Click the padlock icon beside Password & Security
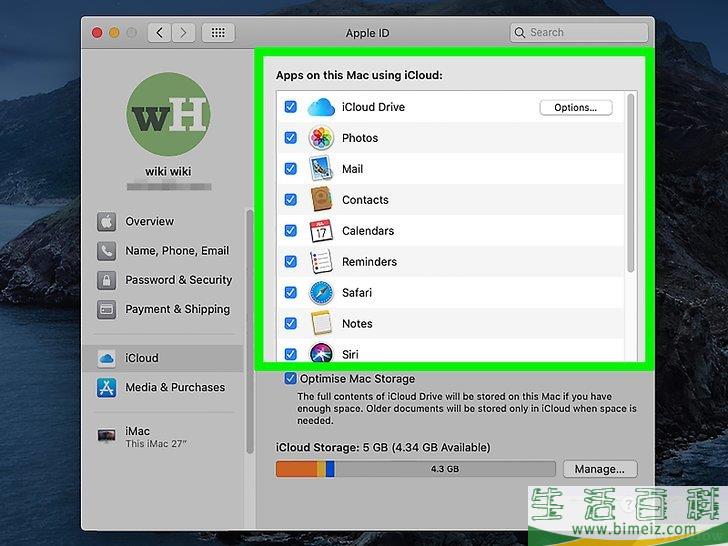 [x=106, y=280]
